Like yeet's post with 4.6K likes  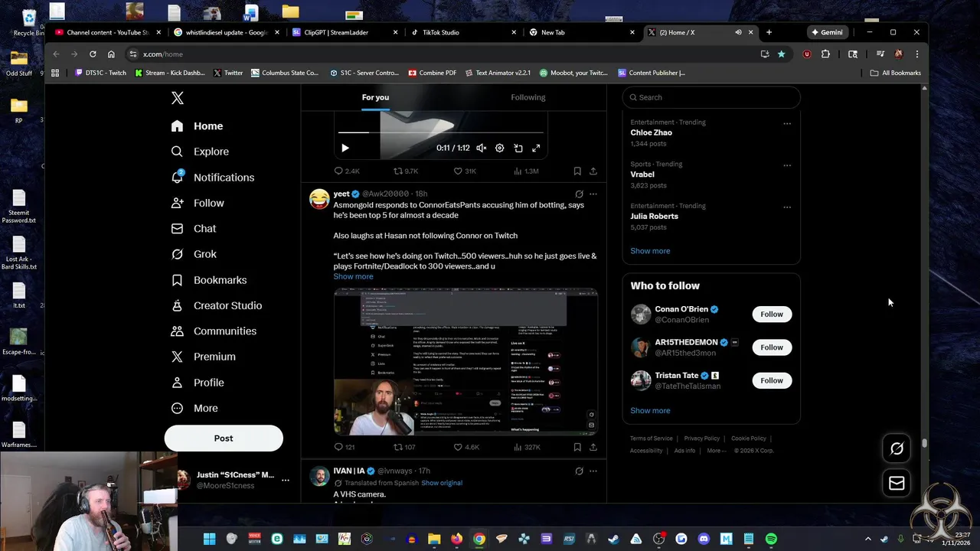click(465, 447)
